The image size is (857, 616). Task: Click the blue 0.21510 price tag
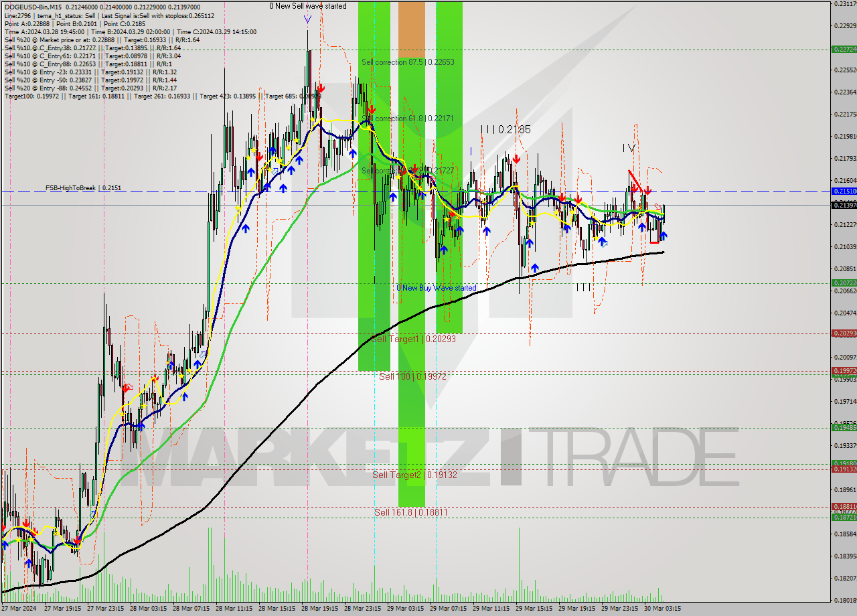844,191
